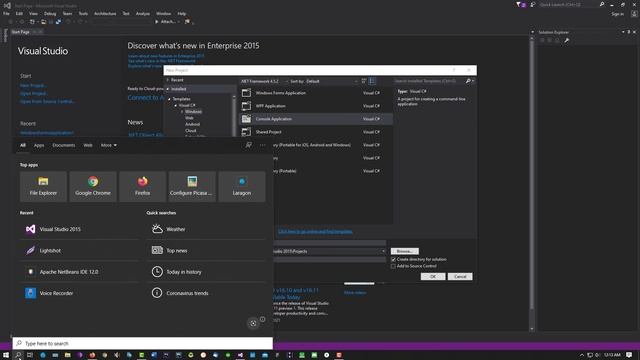The image size is (640, 360).
Task: Open the .NET Framework version dropdown
Action: [x=264, y=81]
